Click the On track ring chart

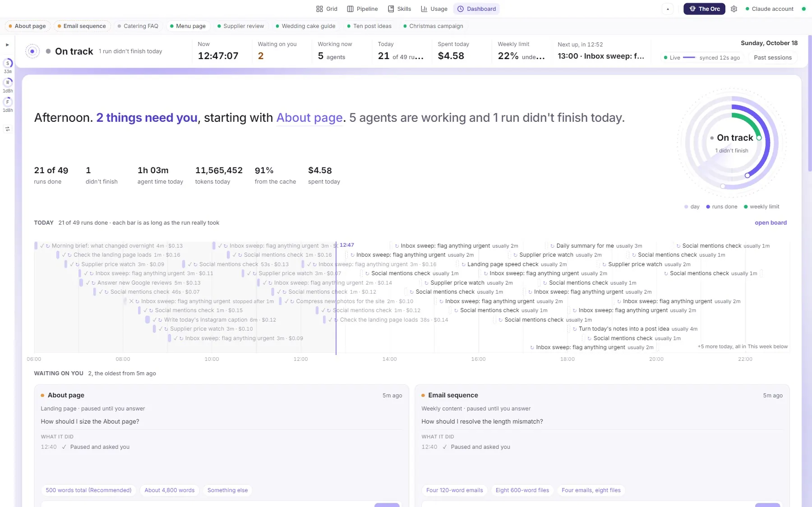click(732, 143)
